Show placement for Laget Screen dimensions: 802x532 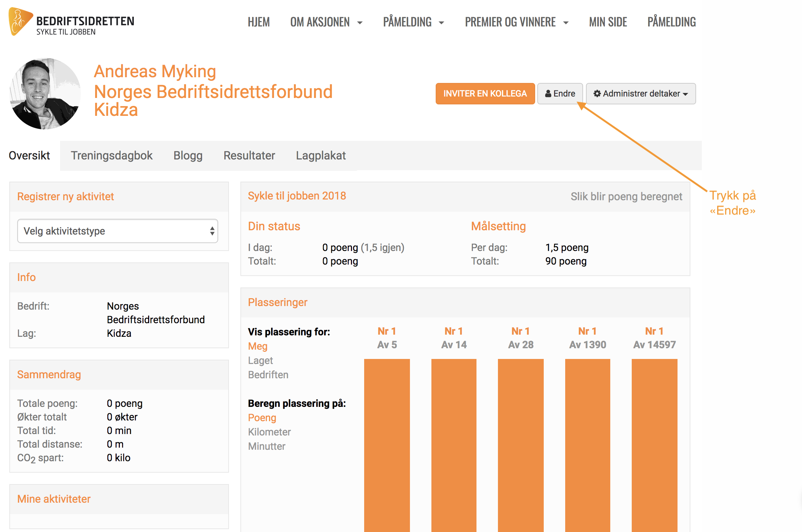(260, 360)
